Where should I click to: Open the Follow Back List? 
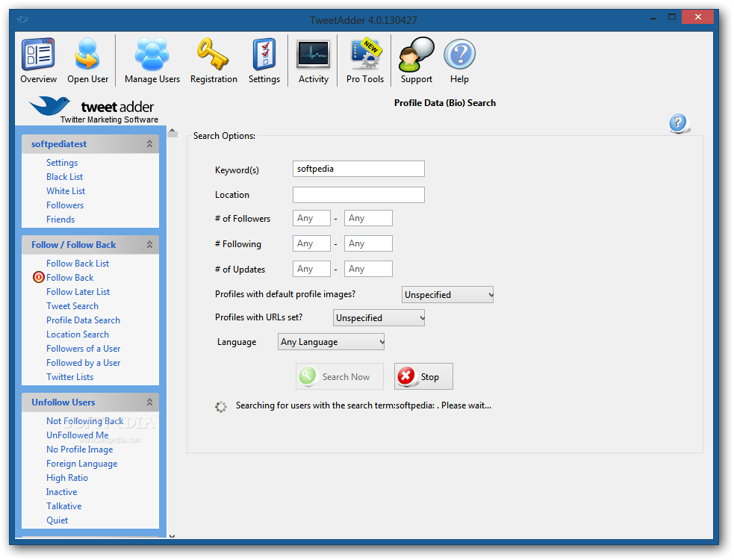[78, 263]
